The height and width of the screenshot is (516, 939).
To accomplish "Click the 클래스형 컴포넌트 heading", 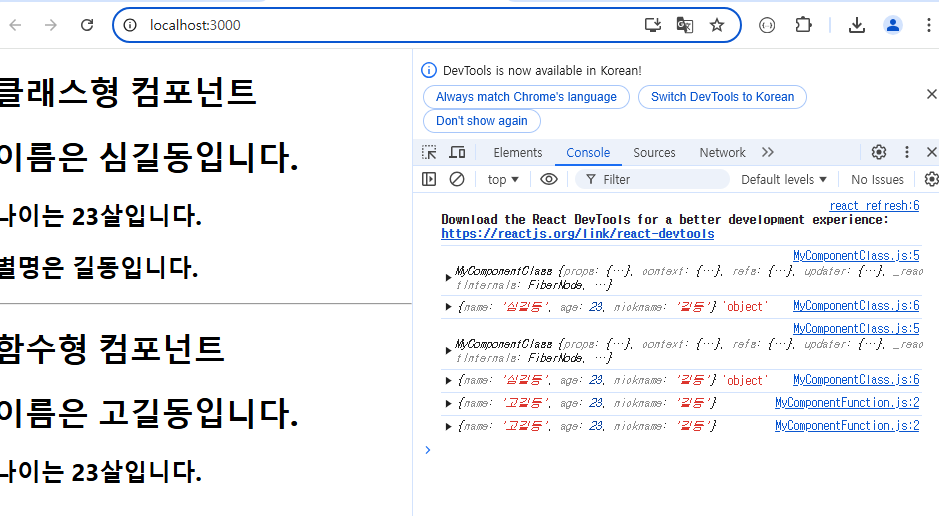I will coord(128,92).
